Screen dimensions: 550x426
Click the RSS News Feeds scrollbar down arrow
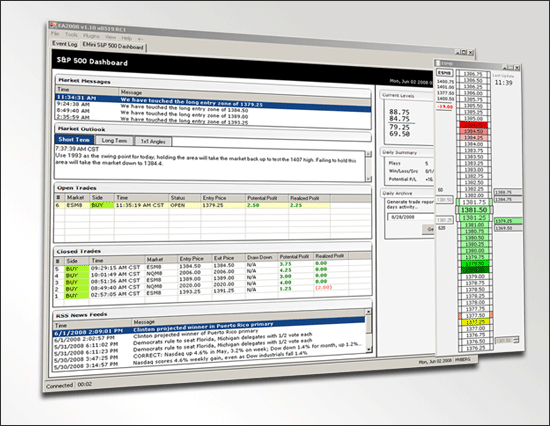coord(368,350)
